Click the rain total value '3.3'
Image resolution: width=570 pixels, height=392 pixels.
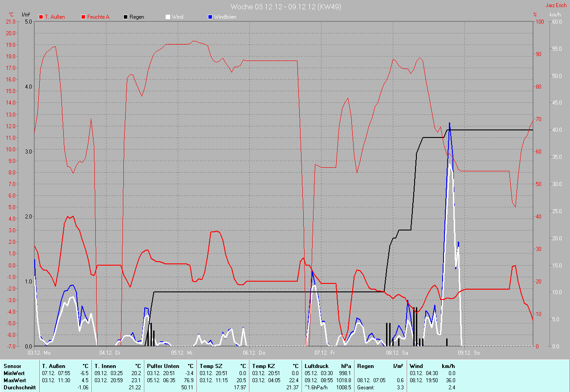click(400, 388)
